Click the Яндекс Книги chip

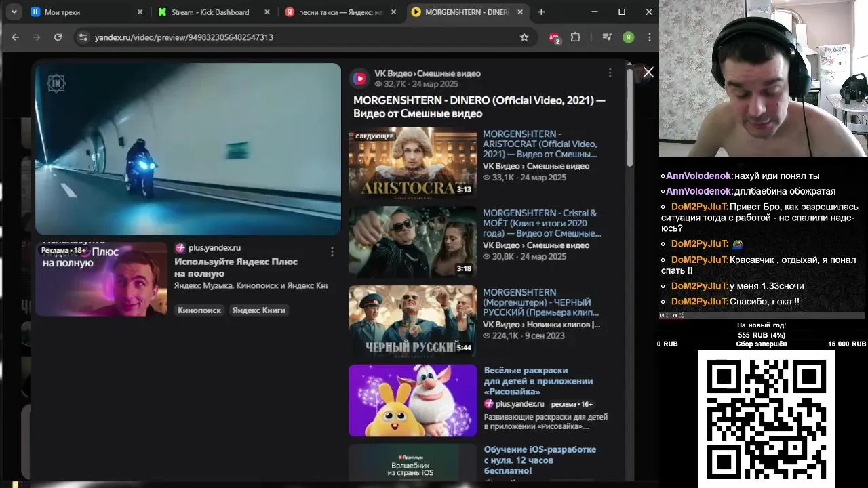coord(259,310)
